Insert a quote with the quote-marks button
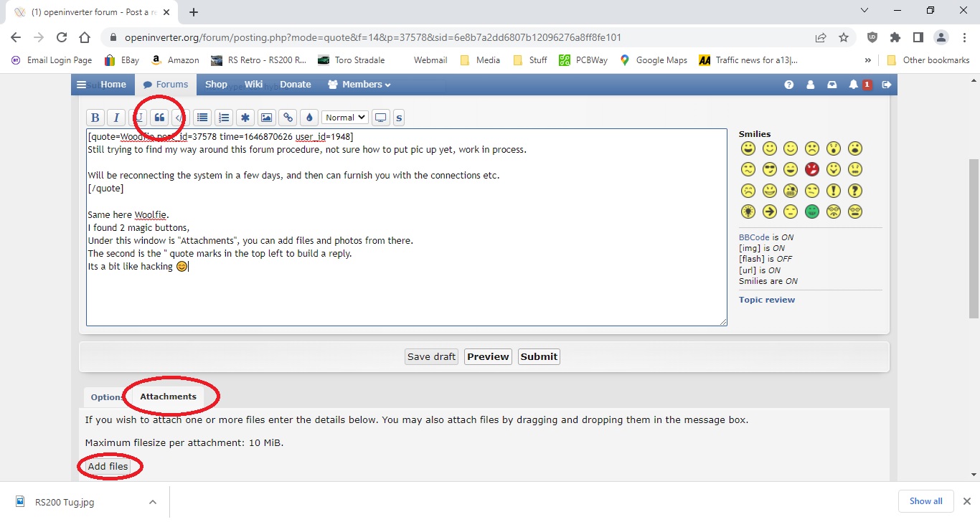The width and height of the screenshot is (980, 522). coord(159,118)
